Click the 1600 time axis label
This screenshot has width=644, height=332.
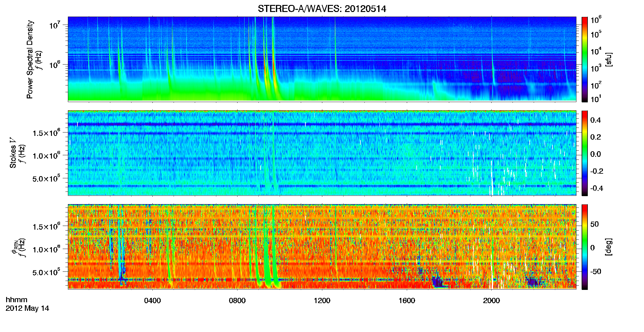(x=407, y=301)
